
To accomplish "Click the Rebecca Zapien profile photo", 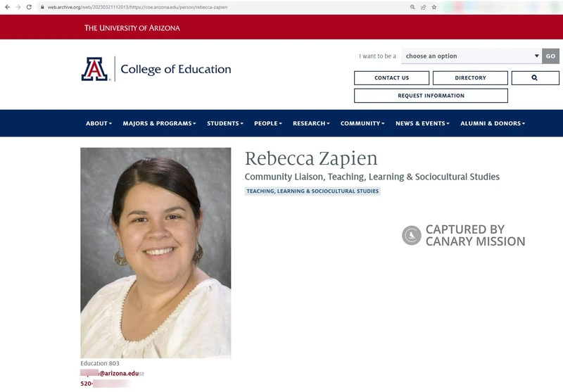I will coord(156,253).
